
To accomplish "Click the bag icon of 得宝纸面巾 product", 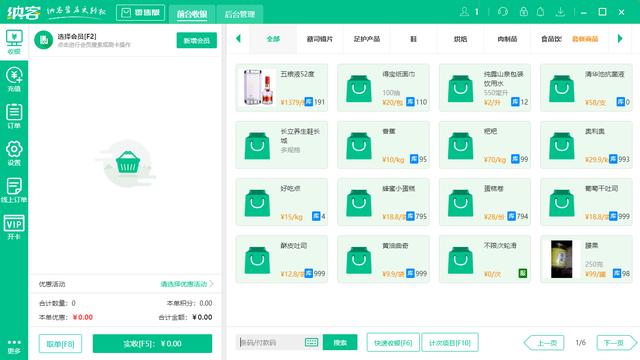I will coord(359,88).
